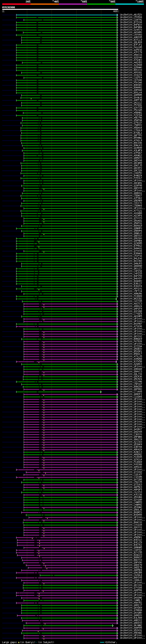Select the UniRef100_Q96TJ5 label

[131, 165]
